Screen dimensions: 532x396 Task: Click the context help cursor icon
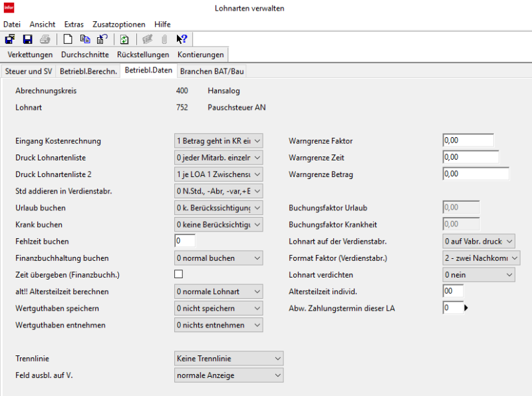point(182,39)
